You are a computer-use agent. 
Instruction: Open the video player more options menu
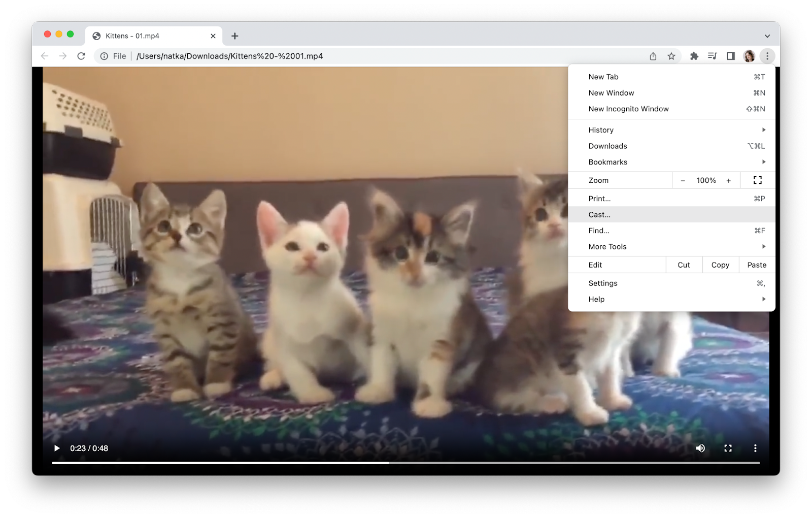[755, 448]
